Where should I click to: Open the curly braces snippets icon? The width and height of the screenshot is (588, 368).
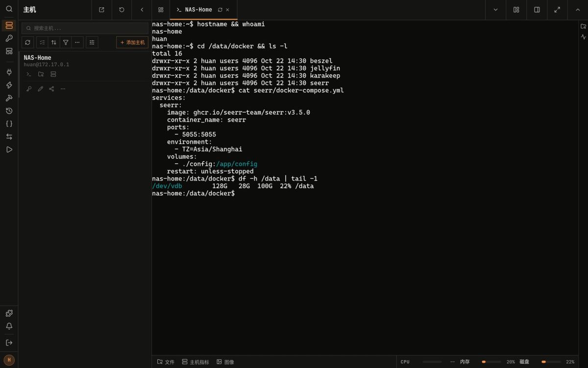click(9, 124)
